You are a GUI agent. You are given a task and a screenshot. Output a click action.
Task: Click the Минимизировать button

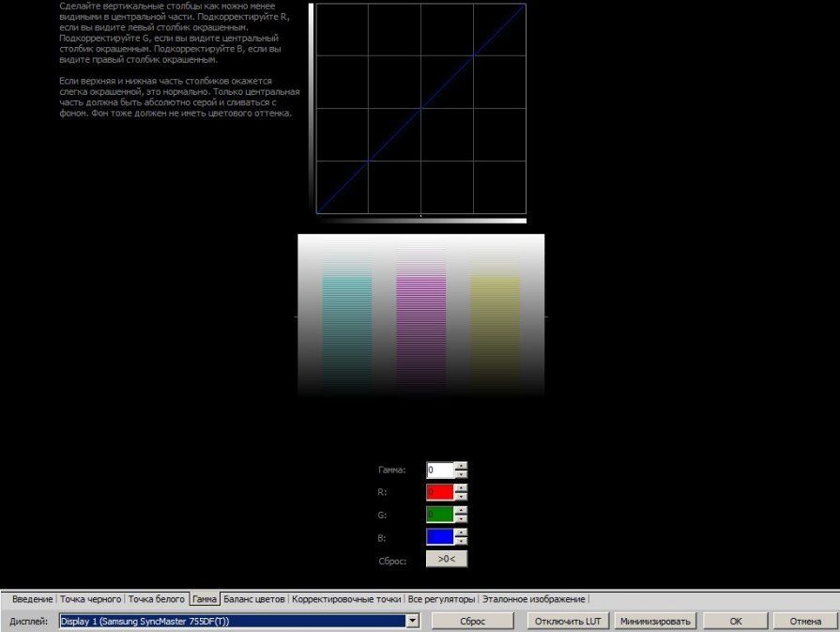tap(655, 621)
